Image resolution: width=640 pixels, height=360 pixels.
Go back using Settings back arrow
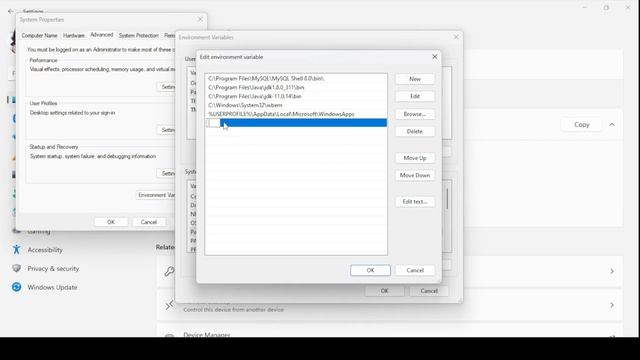pos(11,11)
